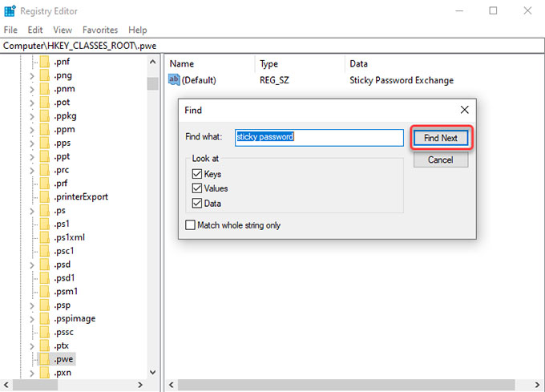Viewport: 545px width, 392px height.
Task: Uncheck the Keys checkbox
Action: coord(197,174)
